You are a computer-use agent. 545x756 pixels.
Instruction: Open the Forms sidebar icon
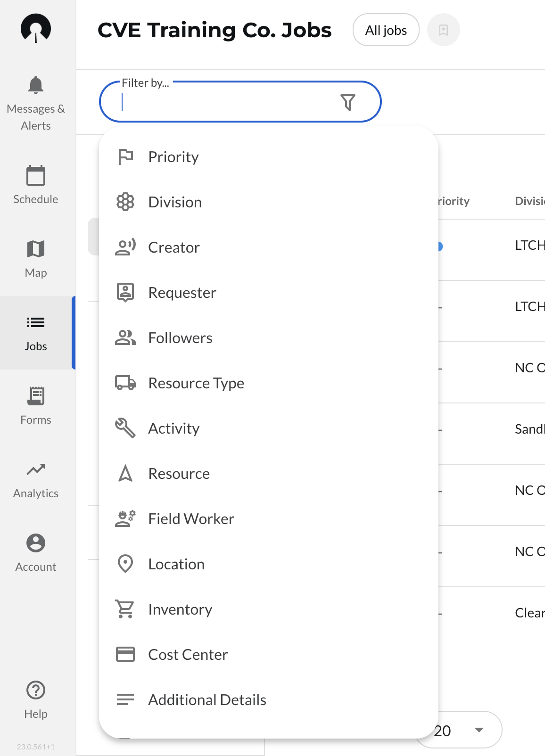point(36,396)
